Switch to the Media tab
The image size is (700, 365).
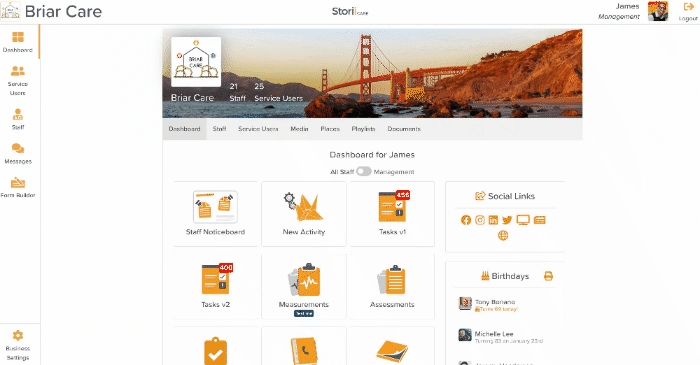(x=299, y=129)
